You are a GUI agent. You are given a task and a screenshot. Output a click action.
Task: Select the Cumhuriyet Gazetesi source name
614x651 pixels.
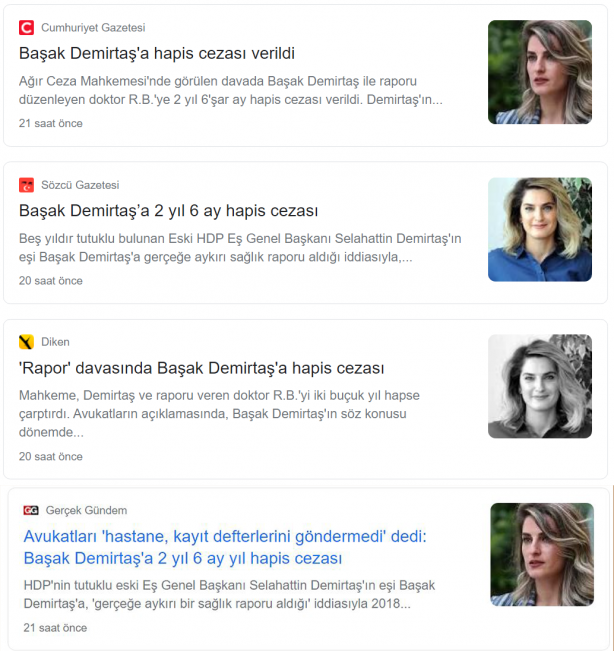[93, 28]
